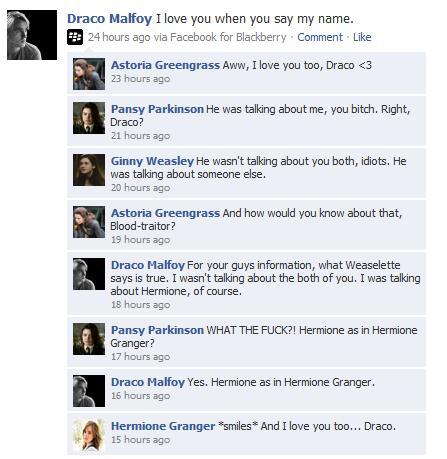Open Astoria Greengrass's name on the 19 hours ago comment
Viewport: 447px width, 459px height.
point(165,213)
